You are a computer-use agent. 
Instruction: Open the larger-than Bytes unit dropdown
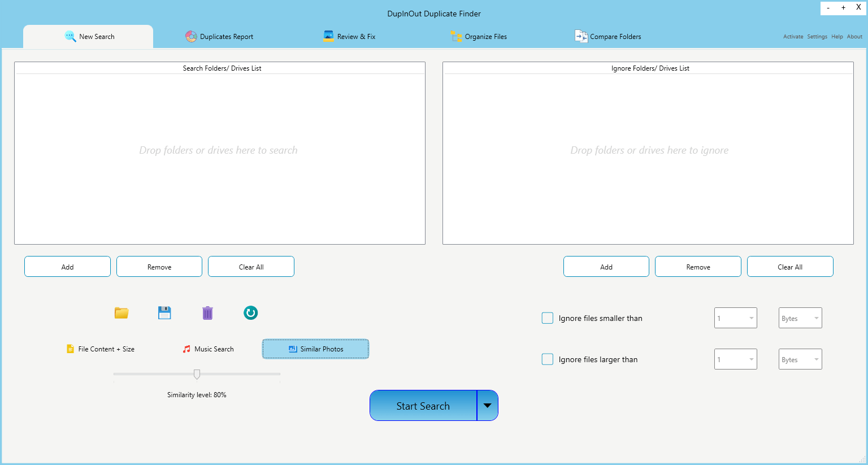800,359
